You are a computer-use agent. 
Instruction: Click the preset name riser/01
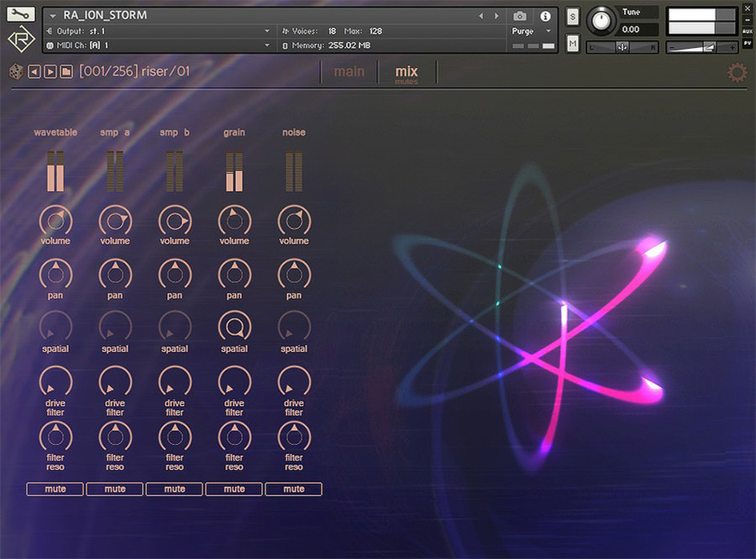click(166, 71)
